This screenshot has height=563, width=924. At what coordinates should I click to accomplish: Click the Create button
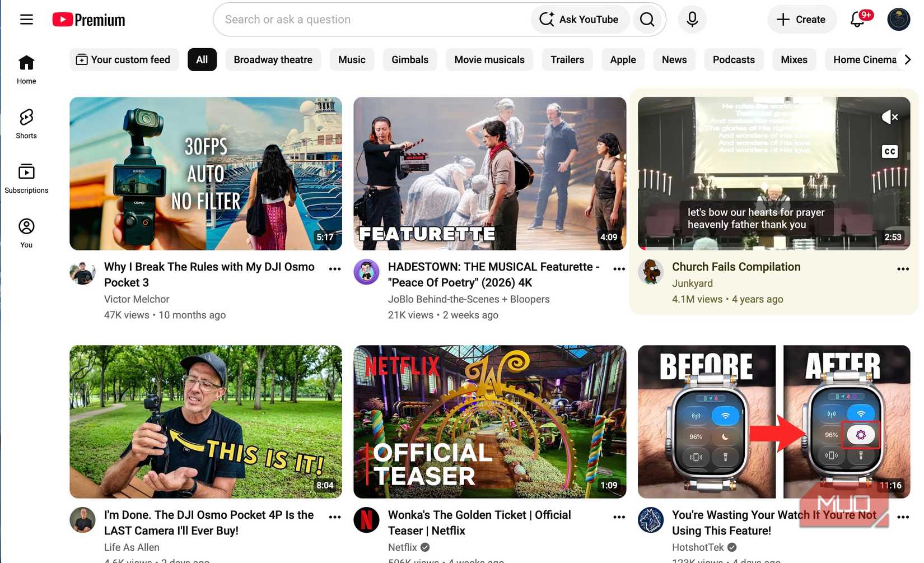801,20
